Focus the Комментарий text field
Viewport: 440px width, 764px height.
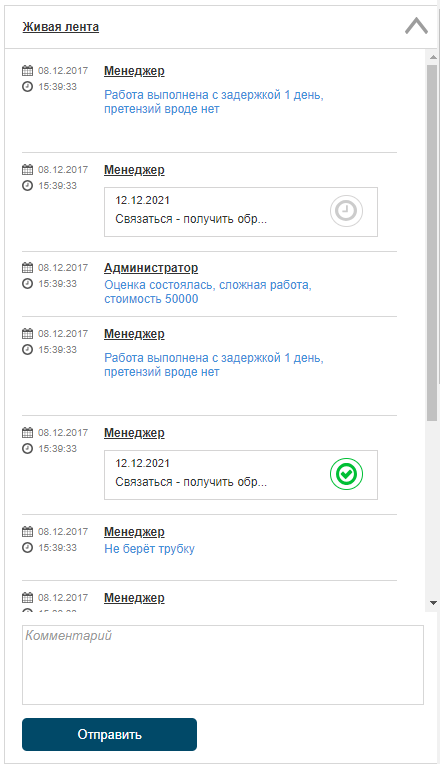point(223,665)
